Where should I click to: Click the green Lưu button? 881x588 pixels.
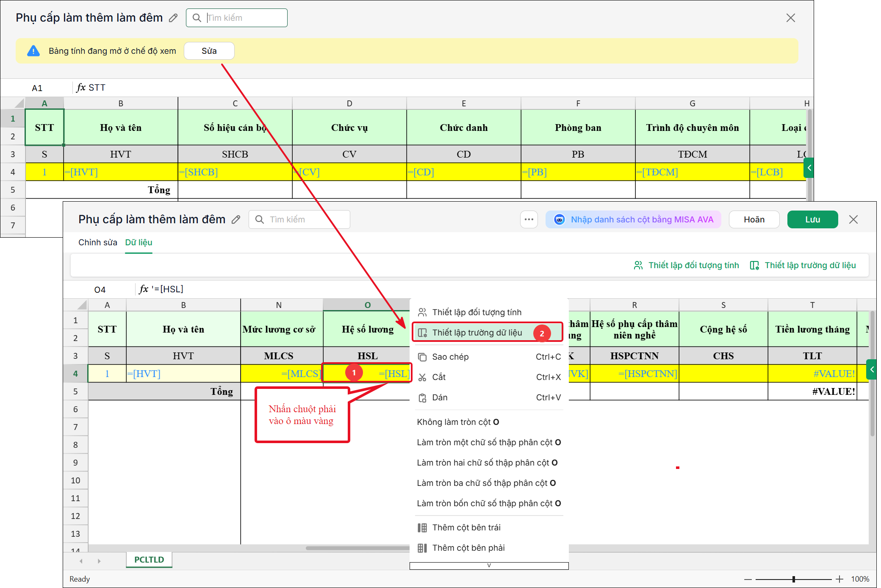(x=812, y=219)
